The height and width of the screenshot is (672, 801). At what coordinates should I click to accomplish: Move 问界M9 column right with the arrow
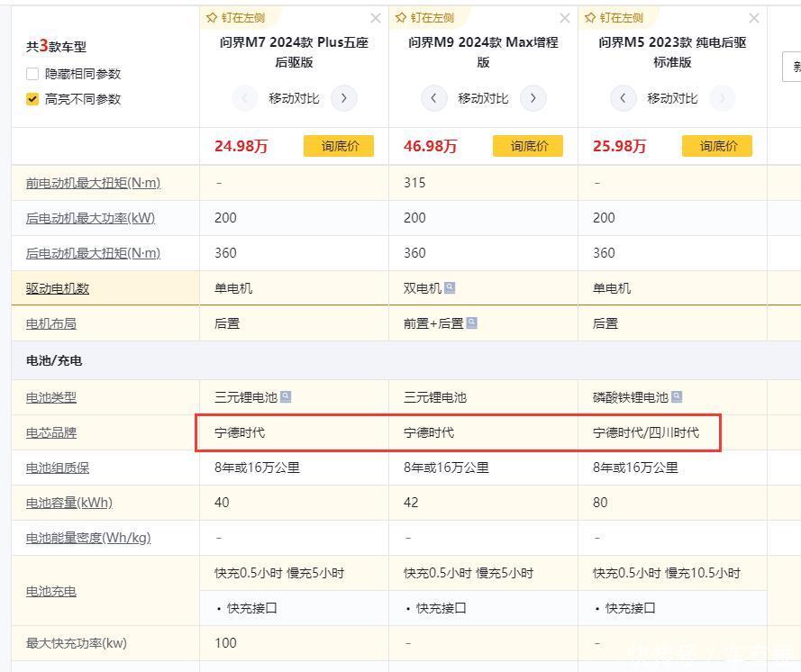coord(532,98)
